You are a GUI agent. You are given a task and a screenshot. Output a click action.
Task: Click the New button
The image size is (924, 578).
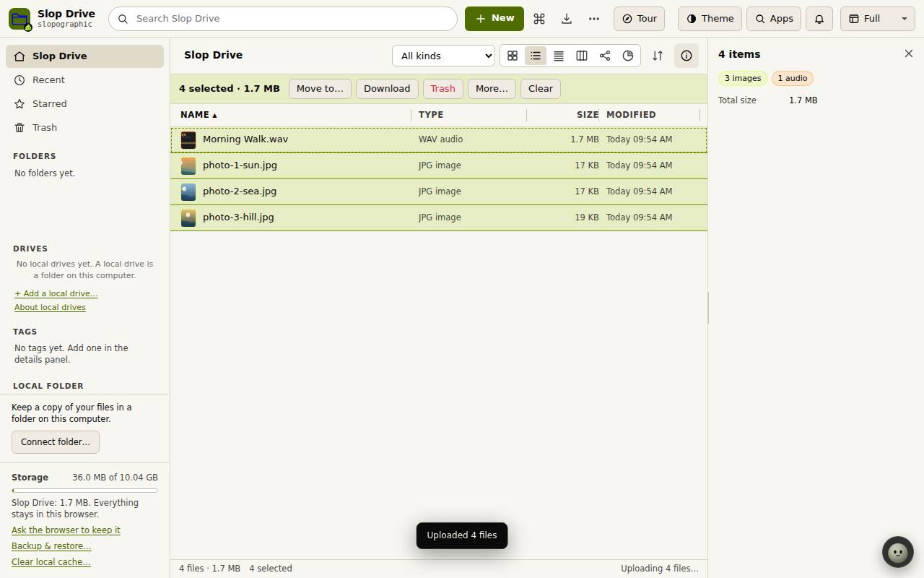(x=494, y=19)
